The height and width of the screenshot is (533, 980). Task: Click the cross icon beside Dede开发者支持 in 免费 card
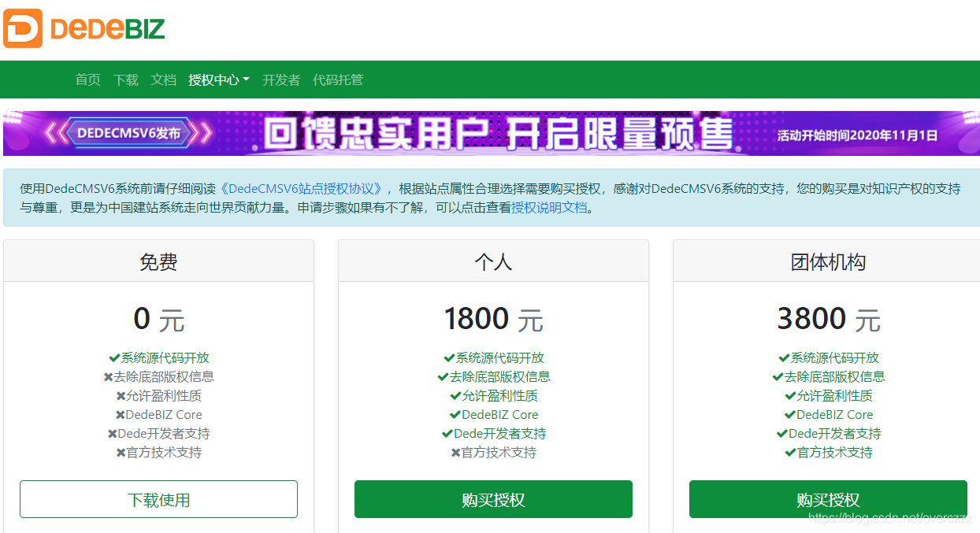113,434
